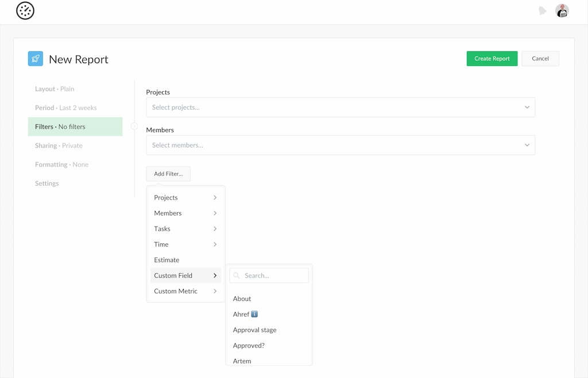Pick the Approval stage custom field

254,330
